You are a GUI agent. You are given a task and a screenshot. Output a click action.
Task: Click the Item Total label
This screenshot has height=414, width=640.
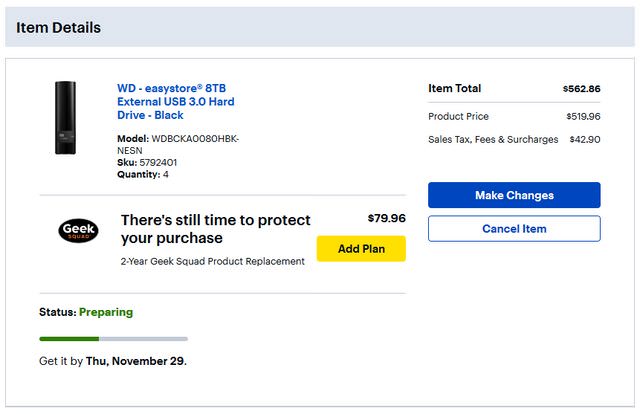(x=454, y=89)
